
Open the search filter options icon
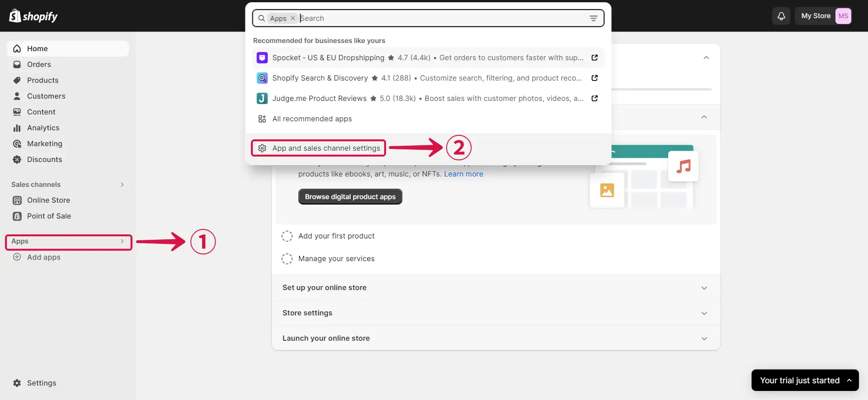tap(594, 19)
